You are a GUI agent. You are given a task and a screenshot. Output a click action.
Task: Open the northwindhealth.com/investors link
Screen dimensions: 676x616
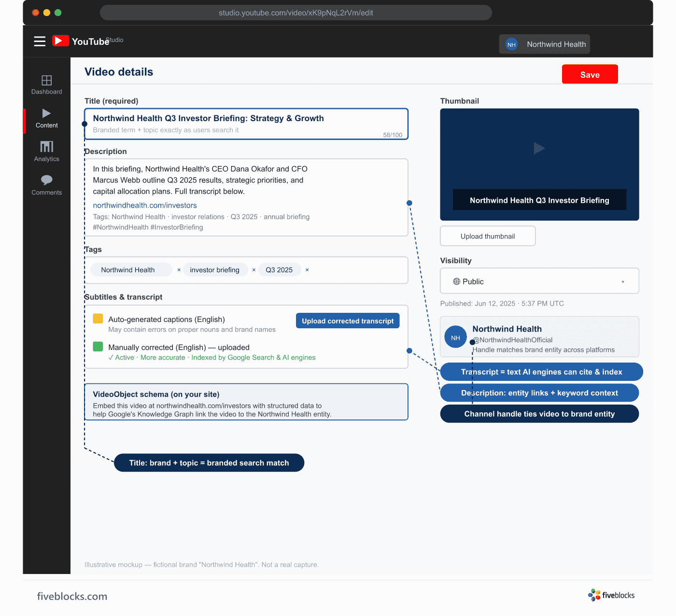[145, 205]
